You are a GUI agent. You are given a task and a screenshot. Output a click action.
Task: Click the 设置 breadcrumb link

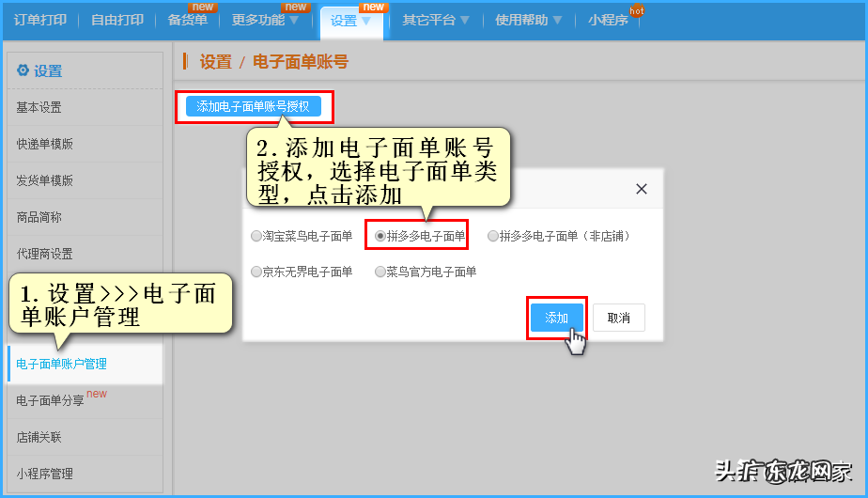pyautogui.click(x=216, y=61)
